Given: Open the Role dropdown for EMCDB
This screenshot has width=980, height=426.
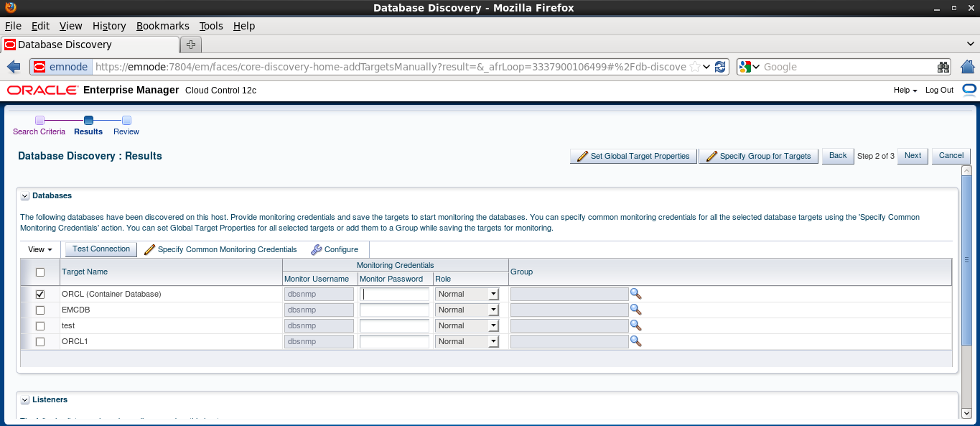Looking at the screenshot, I should 467,310.
